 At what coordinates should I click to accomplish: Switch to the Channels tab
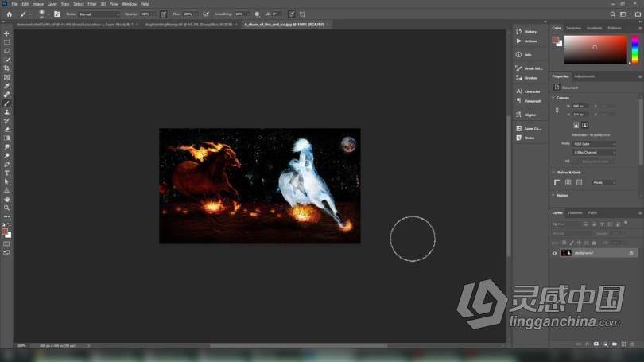575,213
